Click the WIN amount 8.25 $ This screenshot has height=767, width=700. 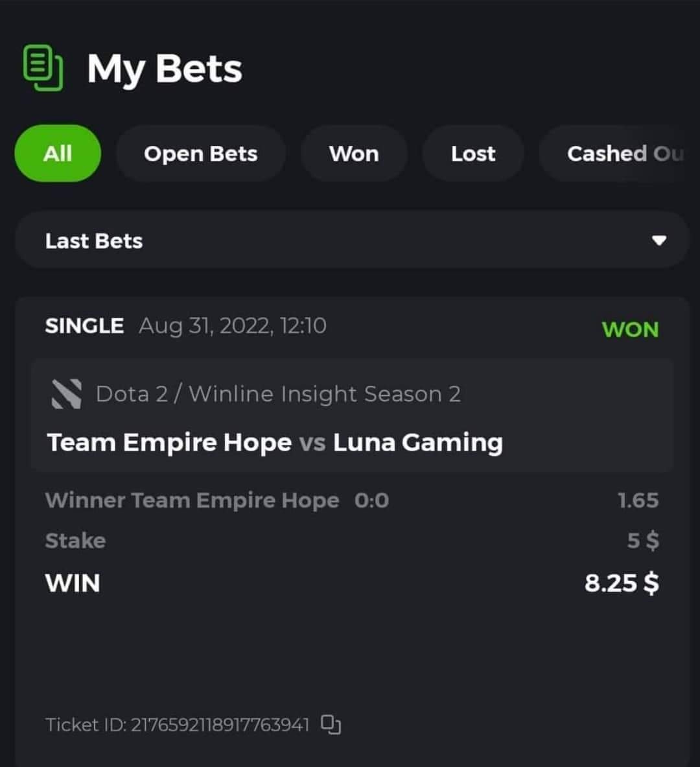(x=622, y=583)
